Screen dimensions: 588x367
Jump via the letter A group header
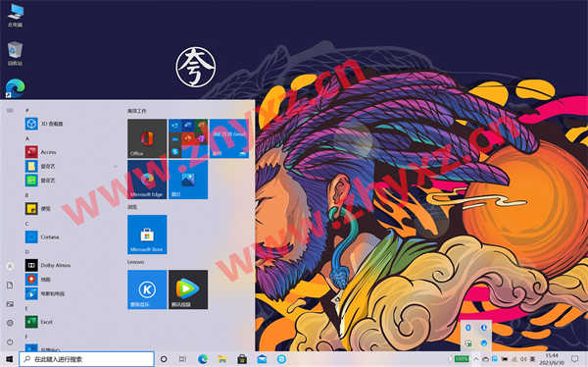coord(27,138)
